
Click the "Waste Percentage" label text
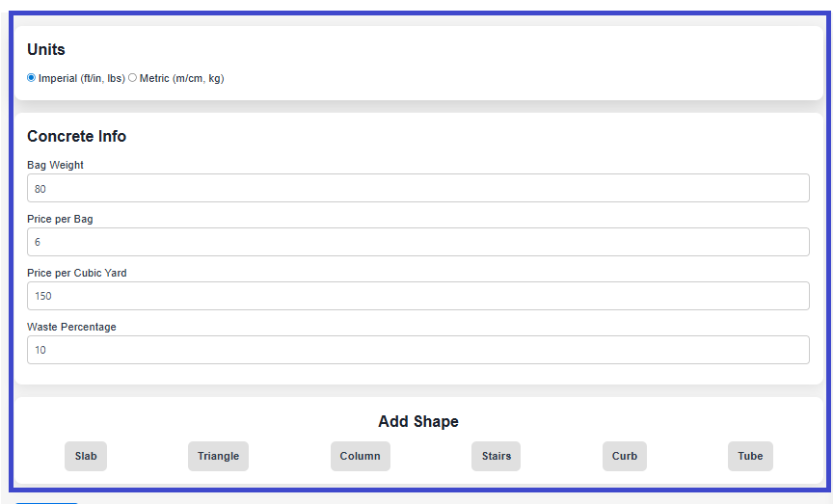[x=71, y=327]
